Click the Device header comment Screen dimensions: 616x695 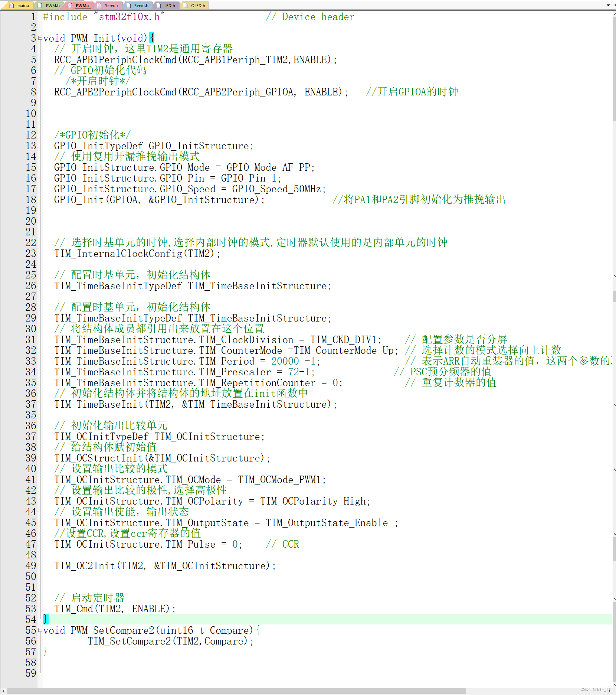[310, 17]
